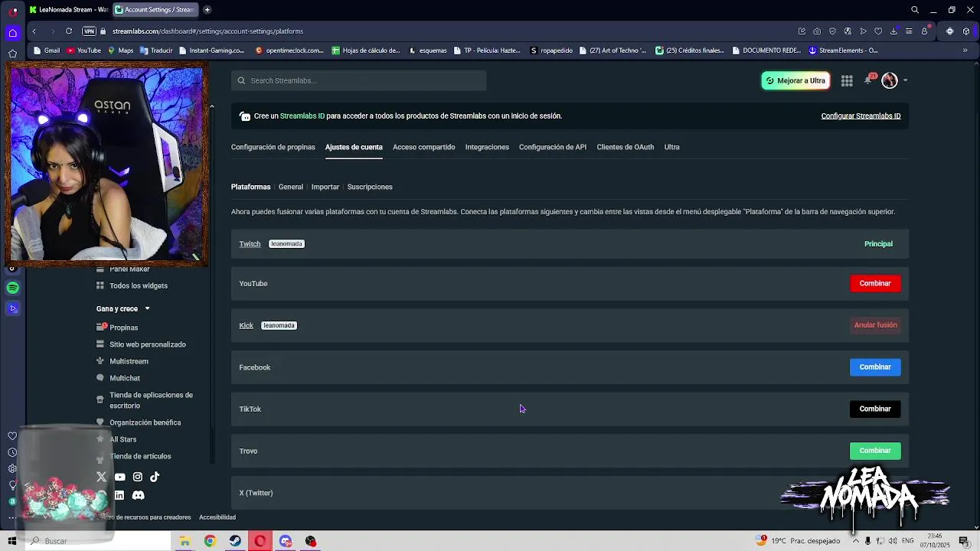Open Configurar Streamlabs ID link

pyautogui.click(x=861, y=116)
